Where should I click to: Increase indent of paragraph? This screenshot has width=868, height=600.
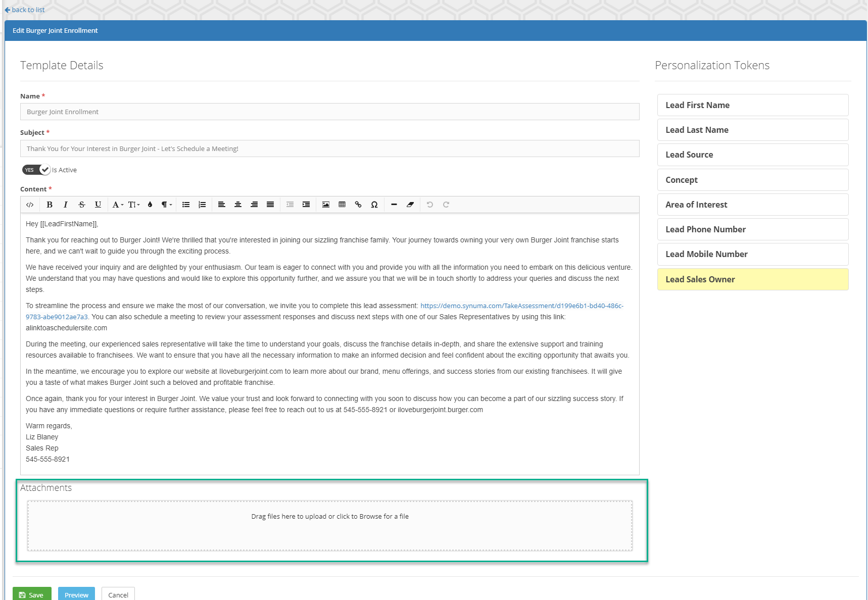(x=306, y=205)
